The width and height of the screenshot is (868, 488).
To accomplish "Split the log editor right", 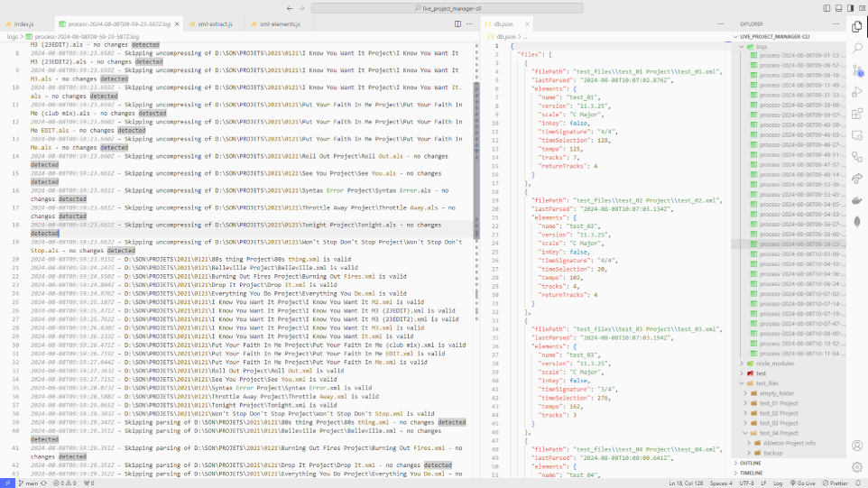I will coord(457,23).
